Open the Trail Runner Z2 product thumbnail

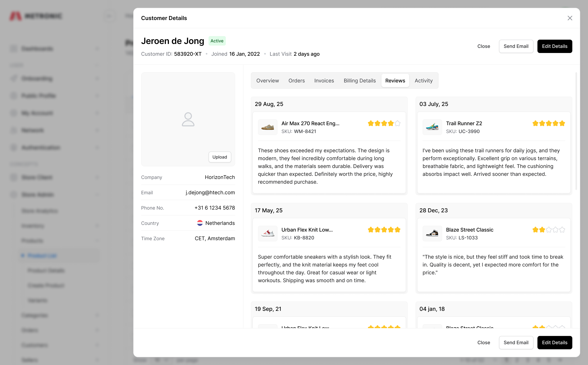(x=432, y=127)
